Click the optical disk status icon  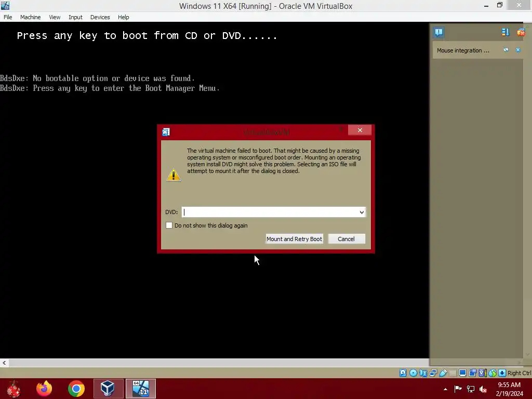coord(413,373)
